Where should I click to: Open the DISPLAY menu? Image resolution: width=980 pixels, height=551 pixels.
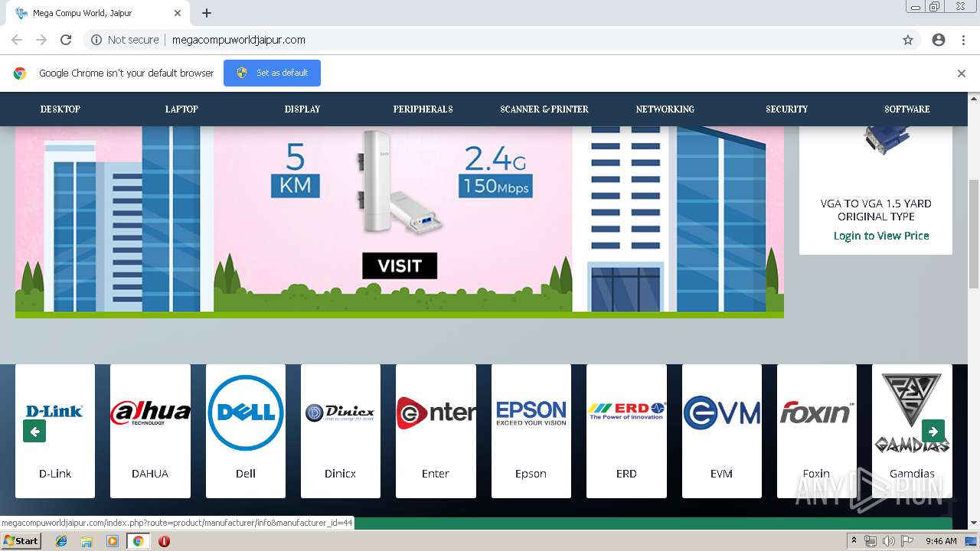(302, 109)
